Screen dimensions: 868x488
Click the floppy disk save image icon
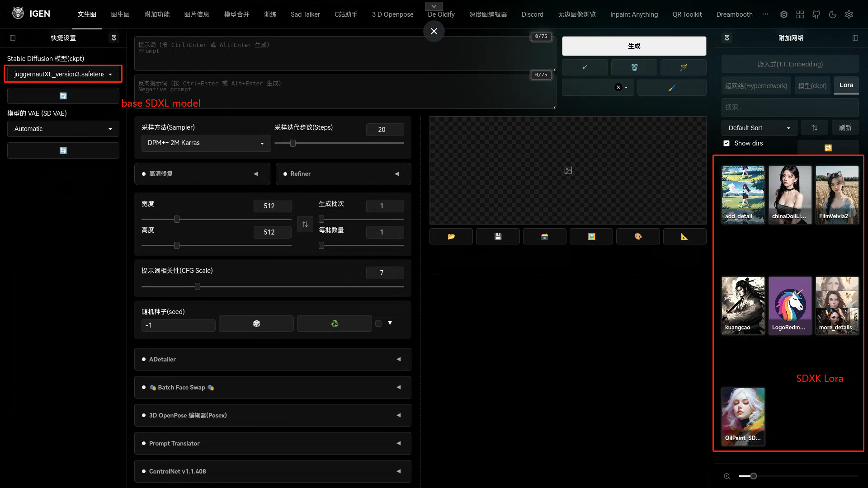(498, 236)
